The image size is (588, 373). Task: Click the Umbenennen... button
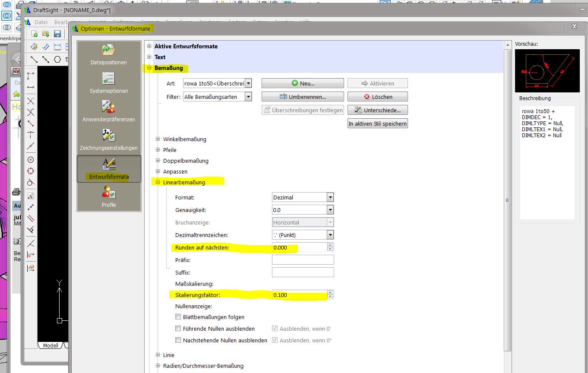[303, 97]
